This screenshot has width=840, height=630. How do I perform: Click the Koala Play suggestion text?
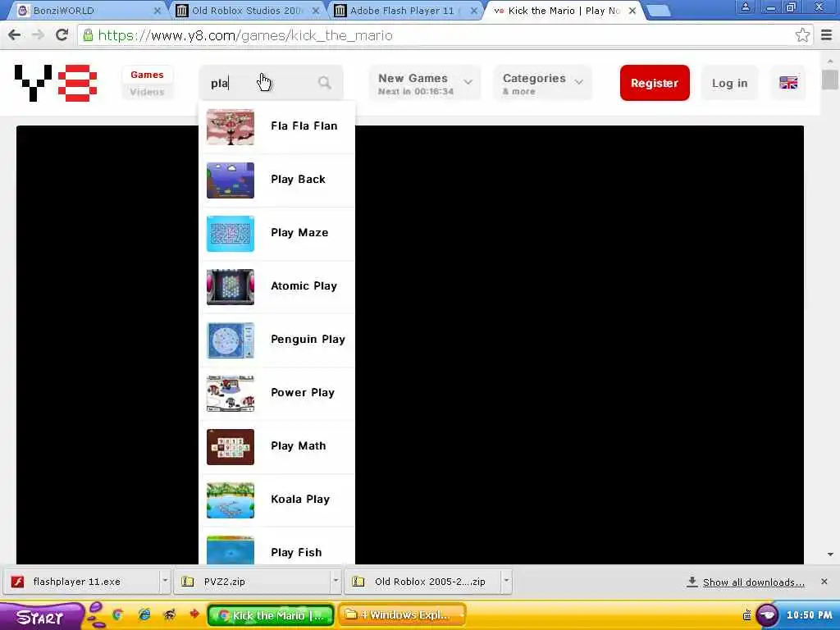pyautogui.click(x=300, y=500)
